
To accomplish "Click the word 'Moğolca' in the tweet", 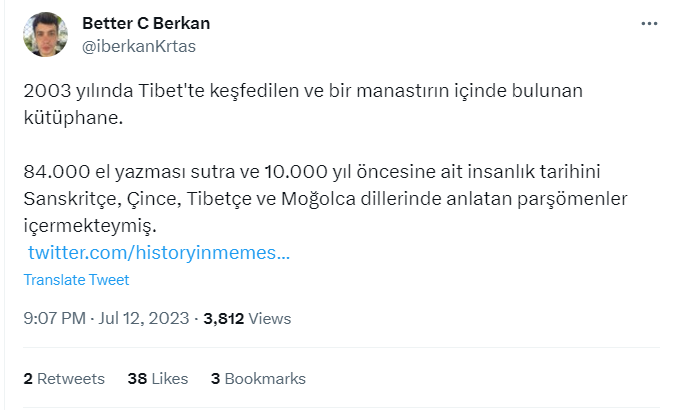I will pos(297,200).
